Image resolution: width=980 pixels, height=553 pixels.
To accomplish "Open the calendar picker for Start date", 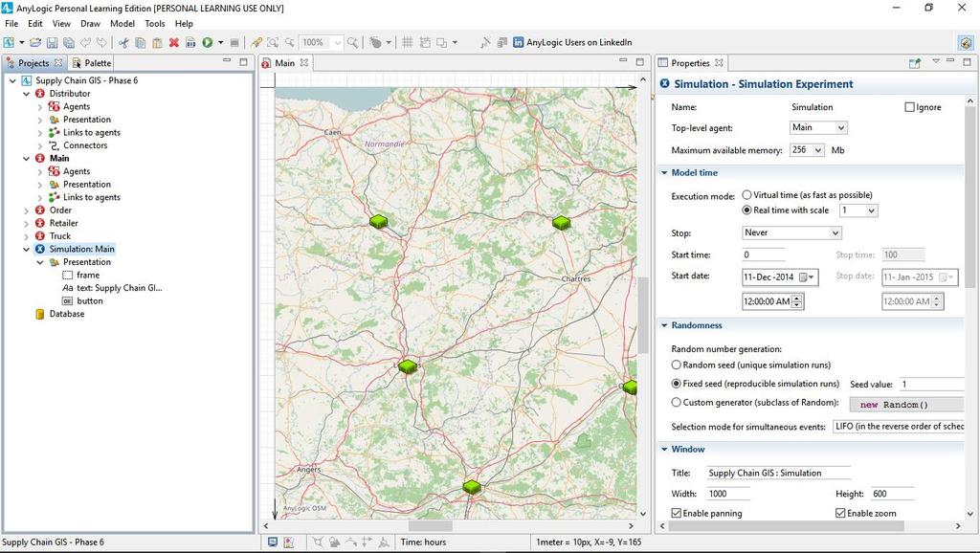I will (807, 277).
